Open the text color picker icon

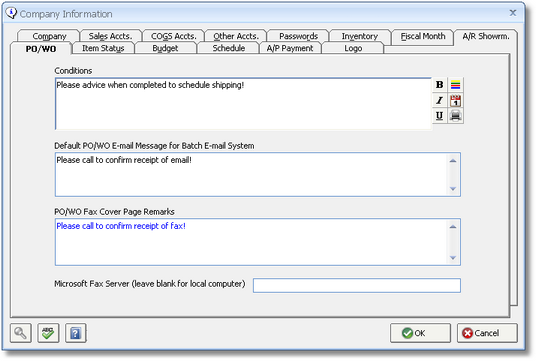(455, 84)
